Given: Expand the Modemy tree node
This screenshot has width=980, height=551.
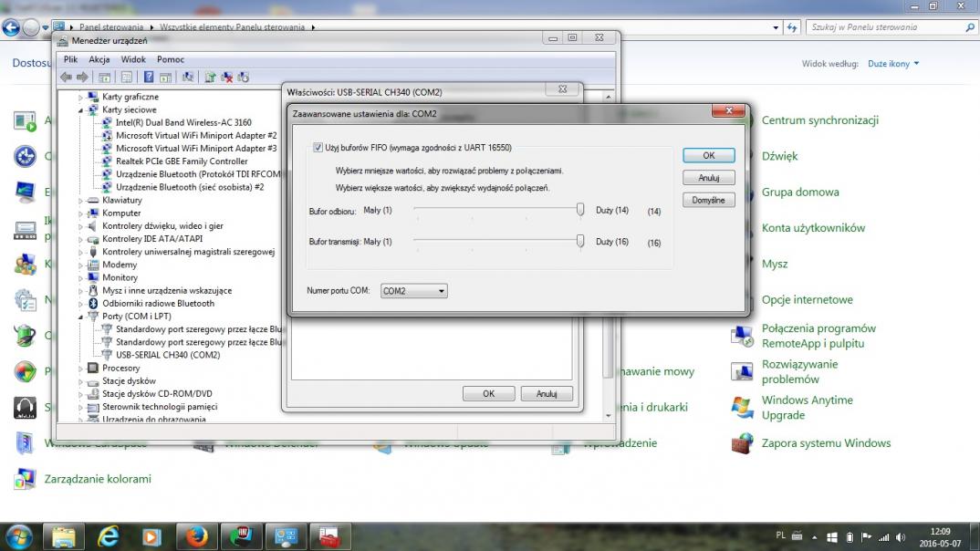Looking at the screenshot, I should click(x=80, y=265).
